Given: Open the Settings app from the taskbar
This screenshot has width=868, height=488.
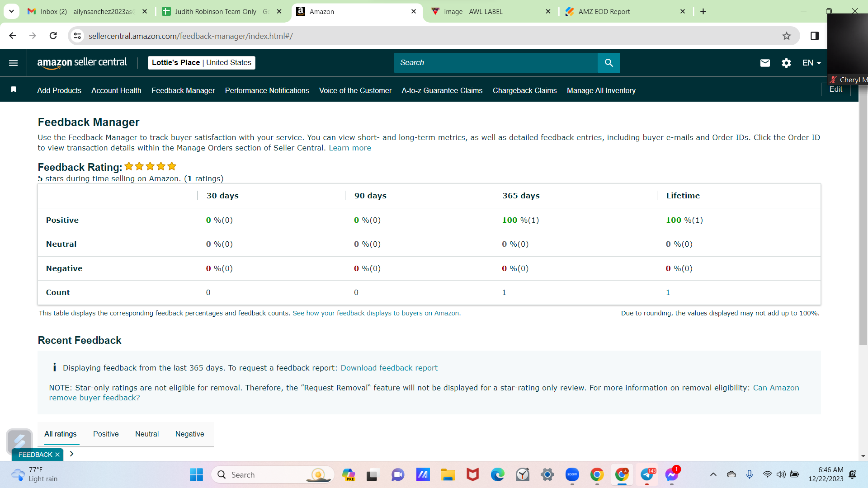Looking at the screenshot, I should coord(547,475).
